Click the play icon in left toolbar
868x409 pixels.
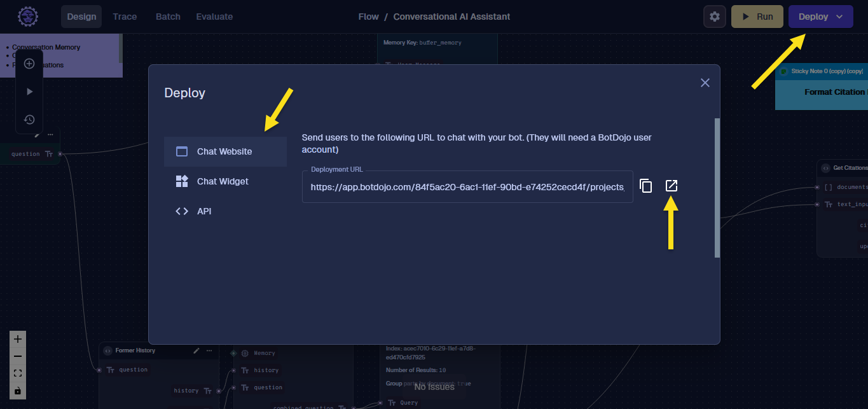tap(29, 92)
